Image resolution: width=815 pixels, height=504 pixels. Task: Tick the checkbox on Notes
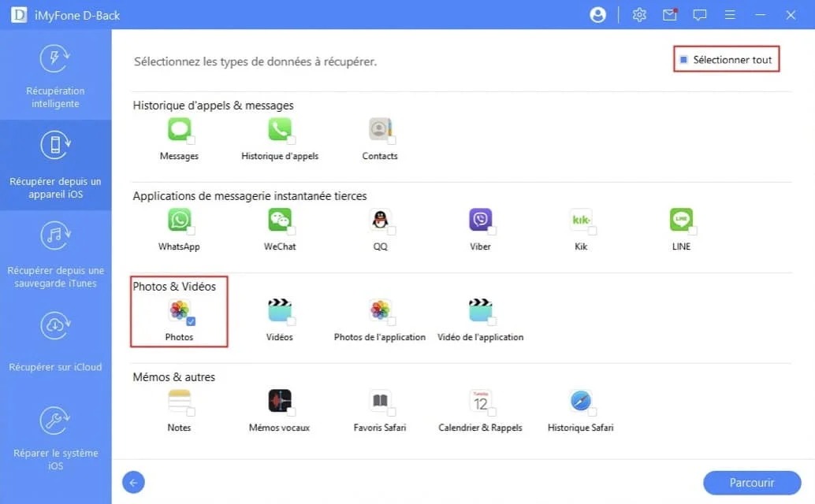[191, 412]
